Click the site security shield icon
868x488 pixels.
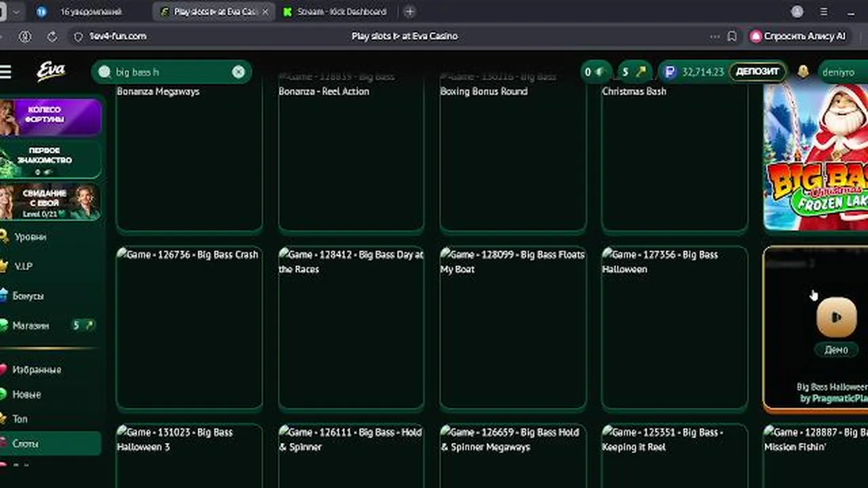[x=77, y=37]
